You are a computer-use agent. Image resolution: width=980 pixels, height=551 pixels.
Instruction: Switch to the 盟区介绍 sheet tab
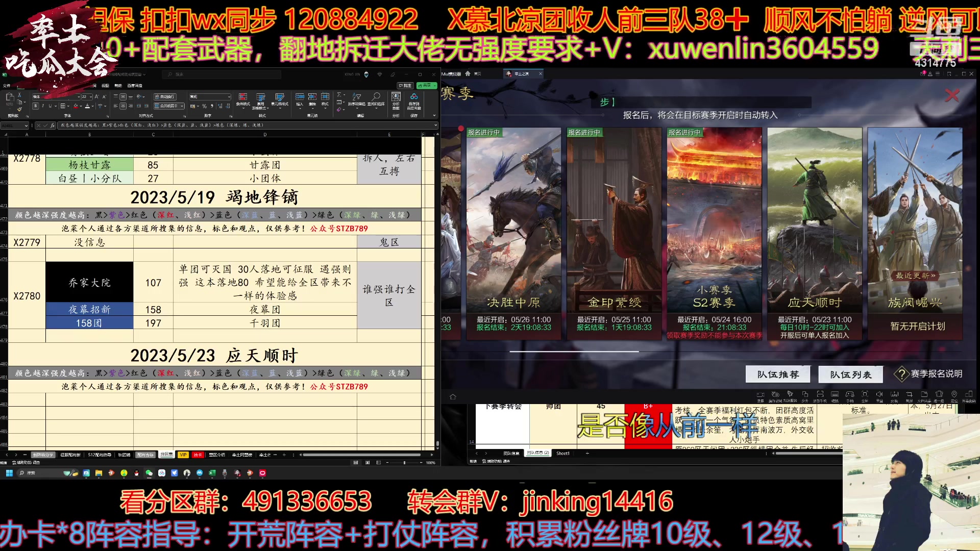[x=217, y=455]
